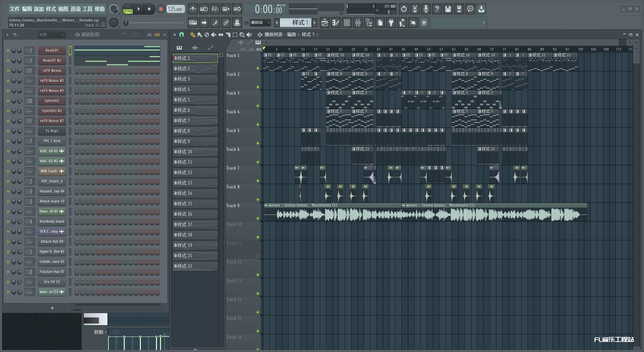The height and width of the screenshot is (352, 644).
Task: Open the plugin picker plug icon
Action: (391, 23)
